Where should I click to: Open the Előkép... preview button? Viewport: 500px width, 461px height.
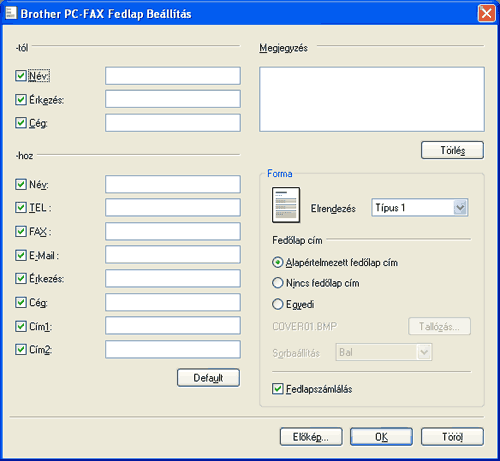coord(311,437)
